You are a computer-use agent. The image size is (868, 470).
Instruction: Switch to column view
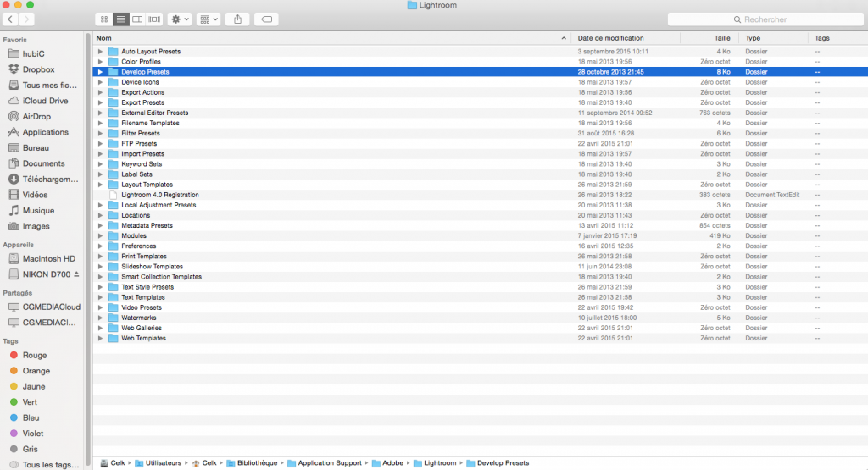(137, 19)
